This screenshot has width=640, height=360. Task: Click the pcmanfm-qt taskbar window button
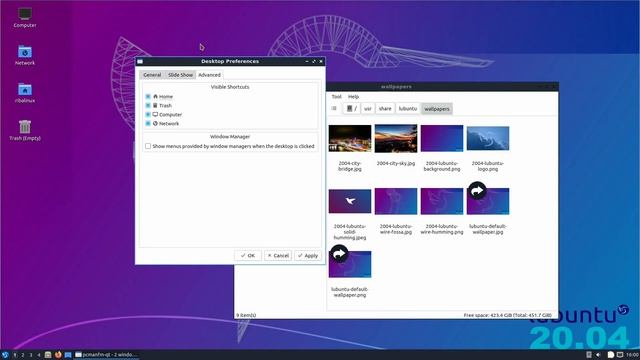click(107, 355)
